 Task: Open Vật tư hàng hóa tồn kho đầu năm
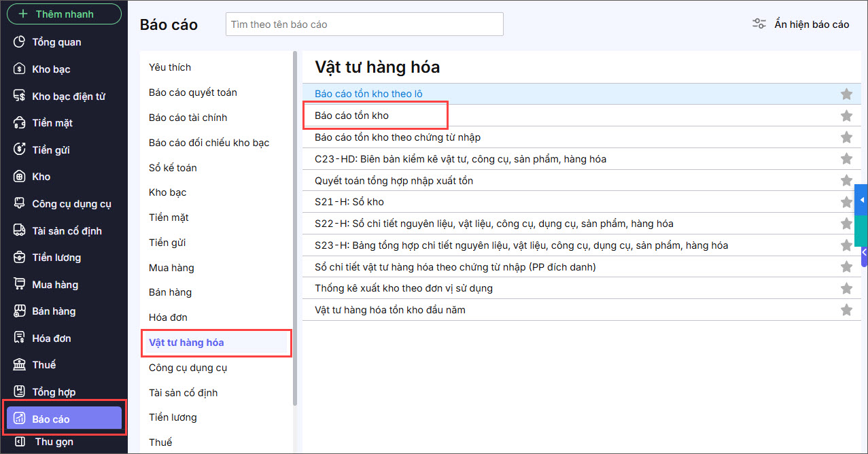pyautogui.click(x=390, y=310)
